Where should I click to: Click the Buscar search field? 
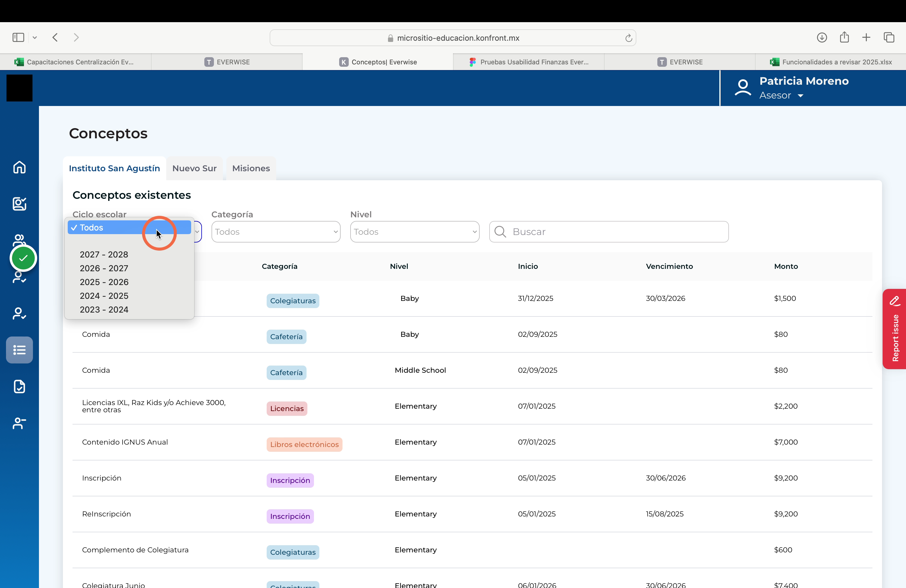[x=609, y=232]
